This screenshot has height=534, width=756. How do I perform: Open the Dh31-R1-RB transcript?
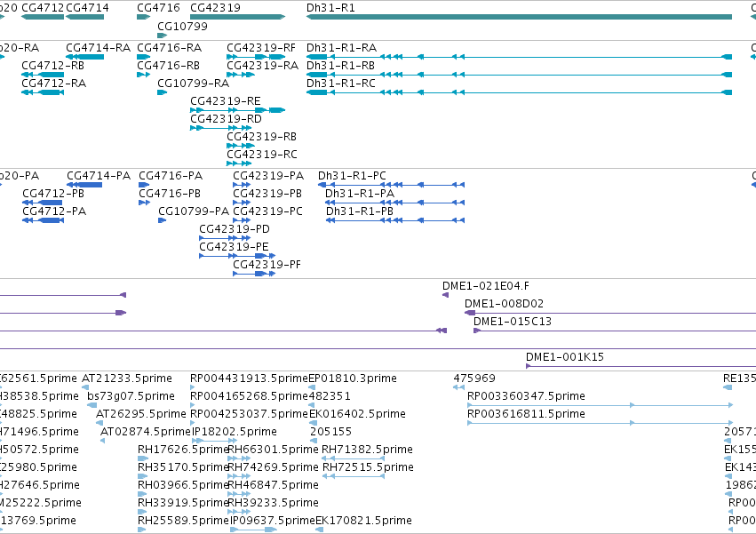pos(520,75)
